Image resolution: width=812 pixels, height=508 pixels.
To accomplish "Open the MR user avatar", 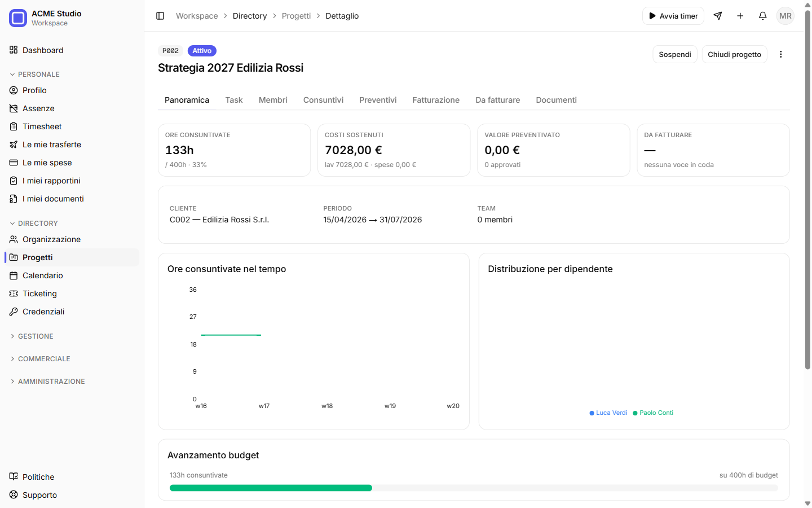I will click(x=785, y=16).
